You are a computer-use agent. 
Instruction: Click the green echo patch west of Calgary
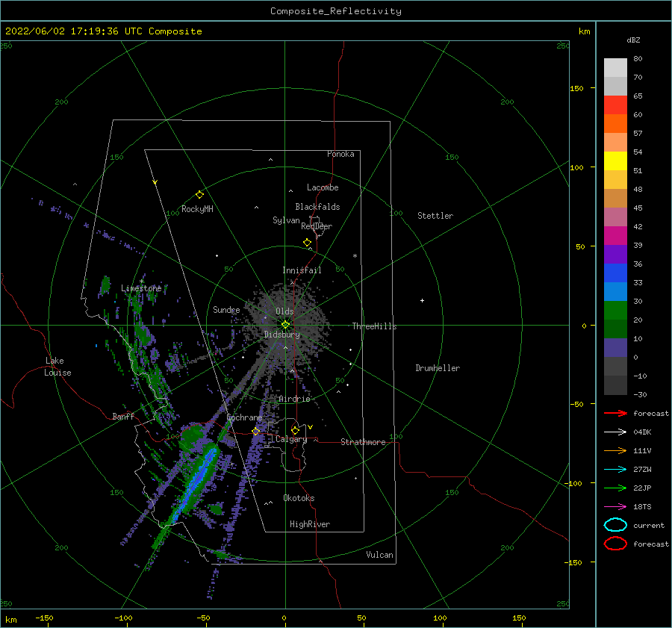[192, 434]
